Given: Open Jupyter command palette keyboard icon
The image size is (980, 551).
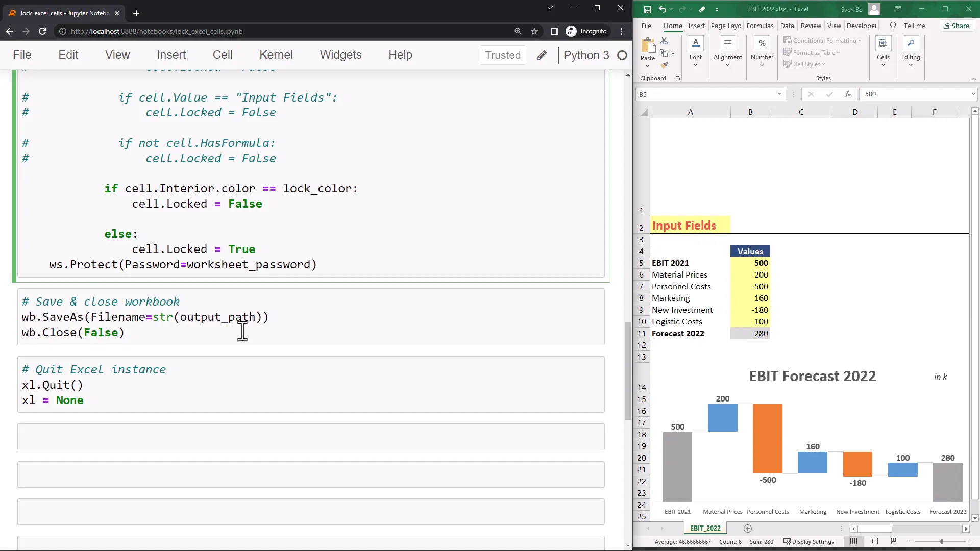Looking at the screenshot, I should pos(542,55).
